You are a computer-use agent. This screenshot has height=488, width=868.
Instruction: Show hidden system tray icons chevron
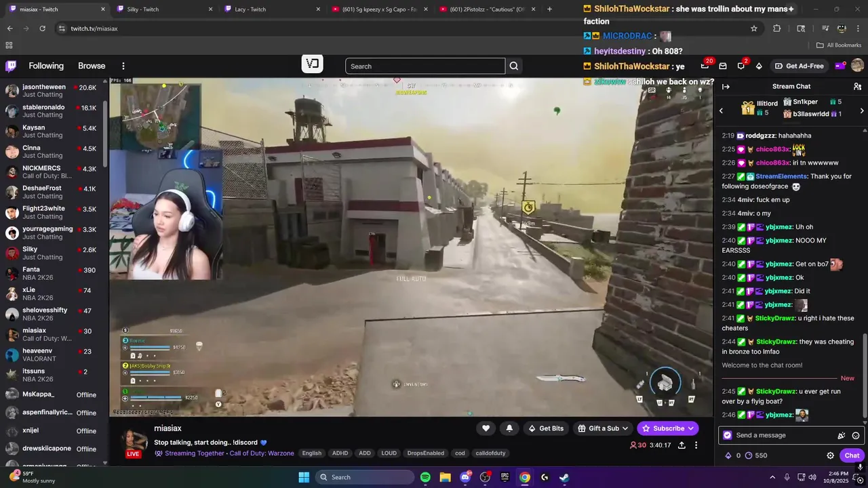coord(772,477)
